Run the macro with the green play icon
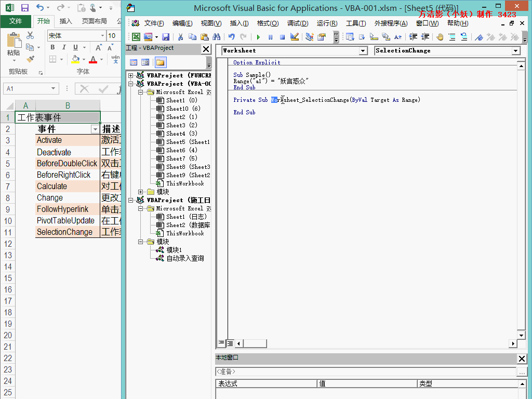Viewport: 532px width, 399px height. click(259, 37)
